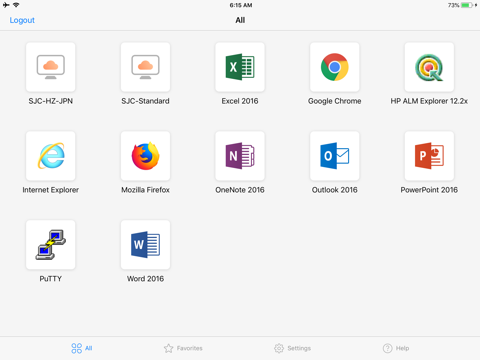
Task: Click the "Excel 2016" label text
Action: [x=240, y=101]
